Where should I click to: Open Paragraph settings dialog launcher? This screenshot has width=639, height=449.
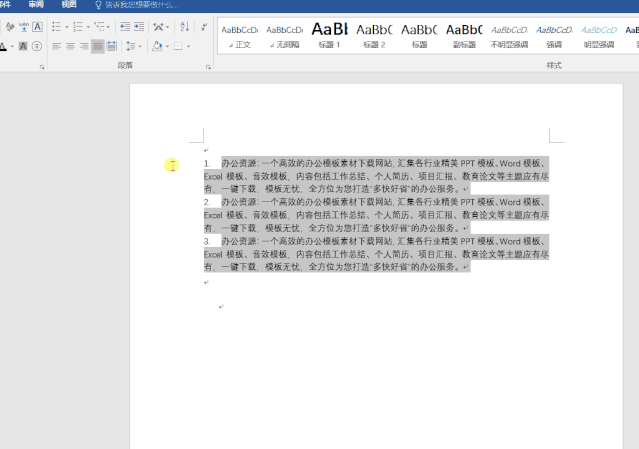[x=208, y=67]
